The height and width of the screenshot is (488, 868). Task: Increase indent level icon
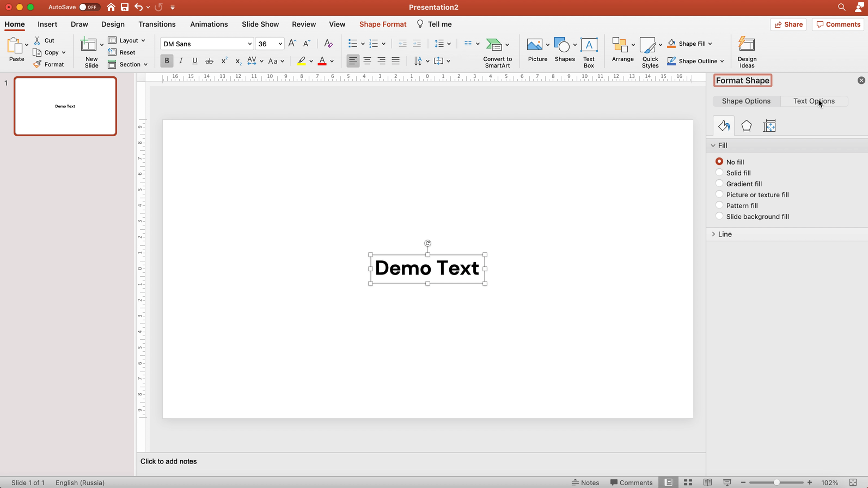[417, 44]
